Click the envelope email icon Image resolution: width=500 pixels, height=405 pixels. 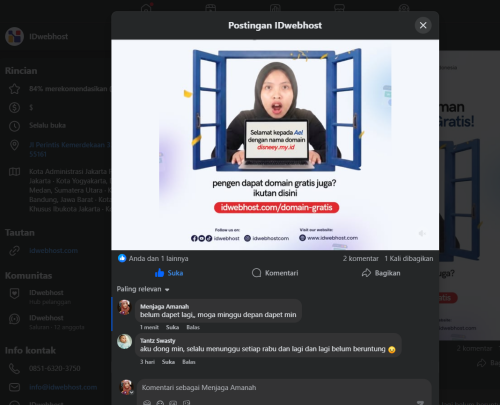click(x=14, y=387)
